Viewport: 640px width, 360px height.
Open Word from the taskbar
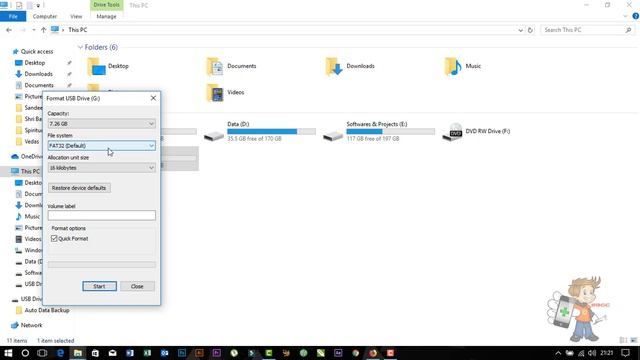tap(130, 353)
